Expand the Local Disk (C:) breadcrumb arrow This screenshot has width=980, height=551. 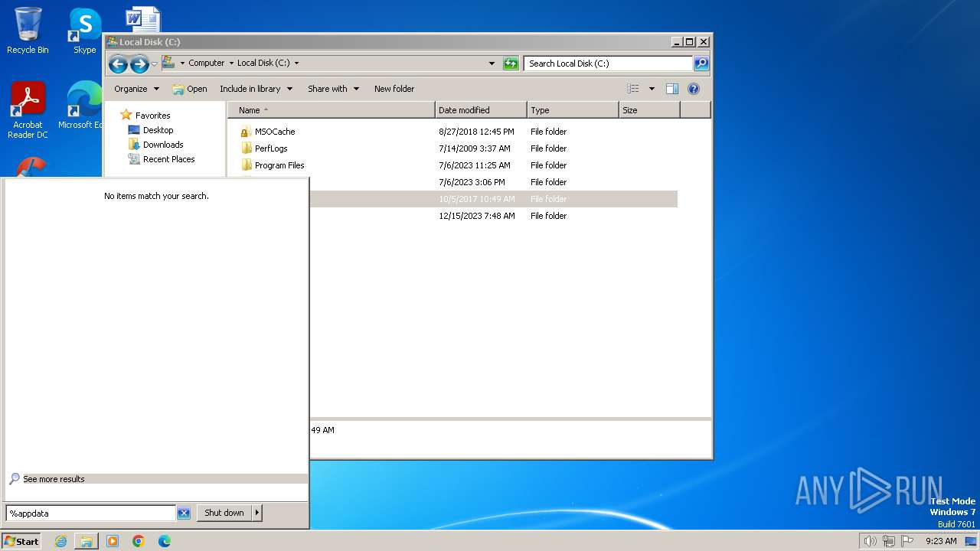click(296, 64)
